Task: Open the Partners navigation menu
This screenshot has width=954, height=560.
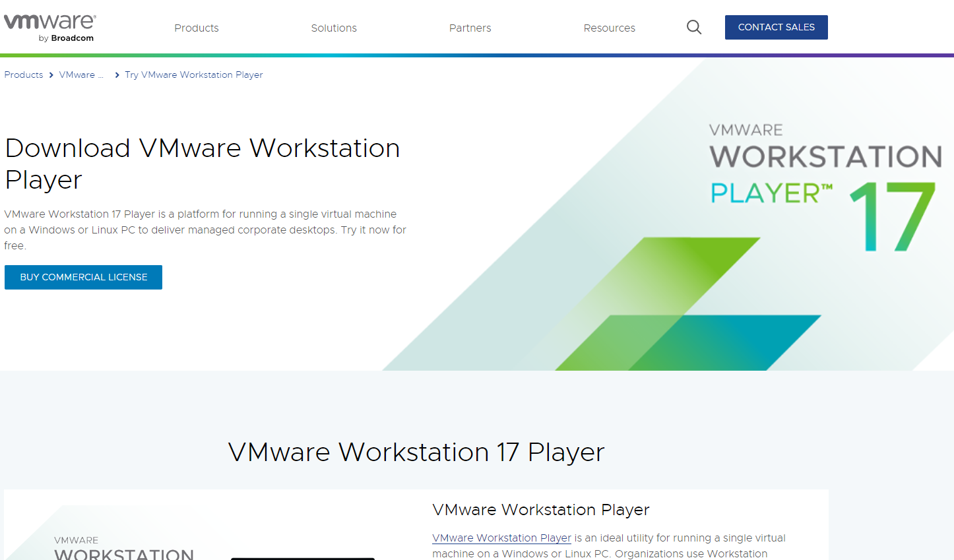Action: point(470,28)
